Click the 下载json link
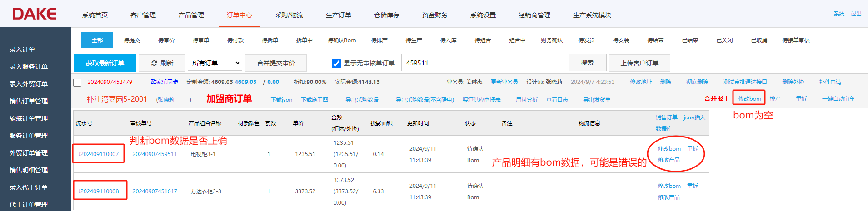 click(281, 100)
